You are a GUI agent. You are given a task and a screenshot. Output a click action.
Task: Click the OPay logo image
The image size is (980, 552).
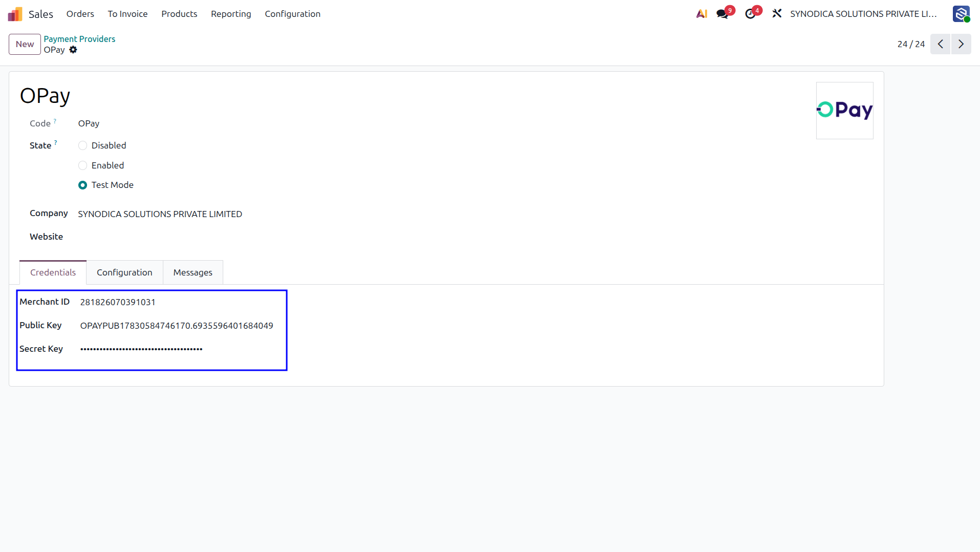(845, 111)
